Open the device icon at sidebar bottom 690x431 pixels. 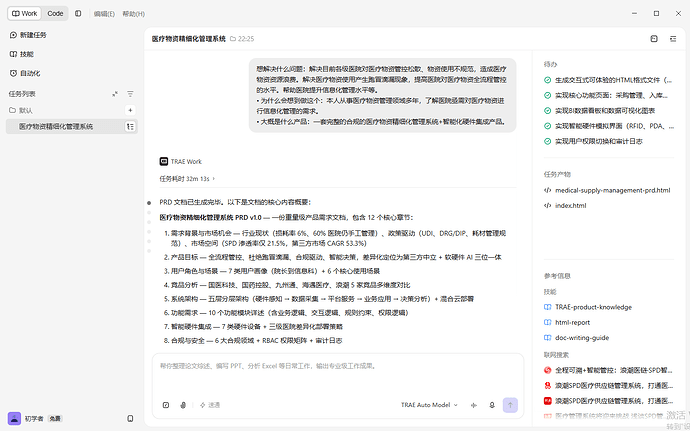(130, 418)
